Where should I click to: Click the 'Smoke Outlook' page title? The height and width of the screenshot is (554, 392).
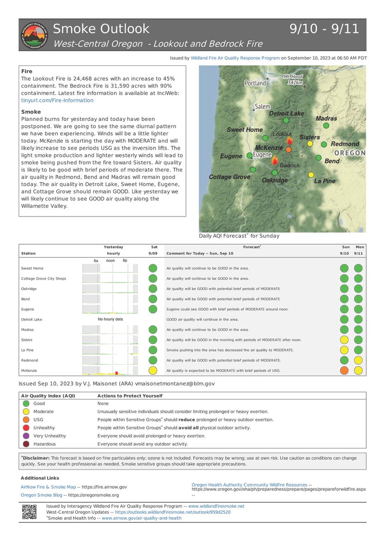(x=102, y=29)
